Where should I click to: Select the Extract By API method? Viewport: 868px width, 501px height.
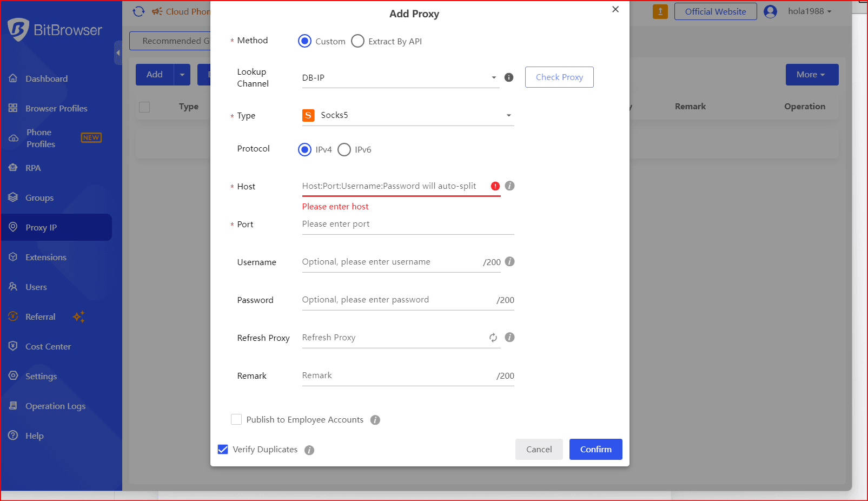tap(358, 41)
